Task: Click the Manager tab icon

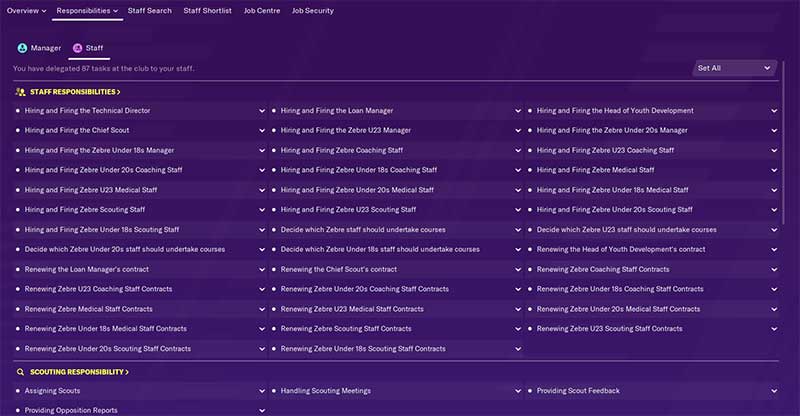Action: click(x=22, y=48)
